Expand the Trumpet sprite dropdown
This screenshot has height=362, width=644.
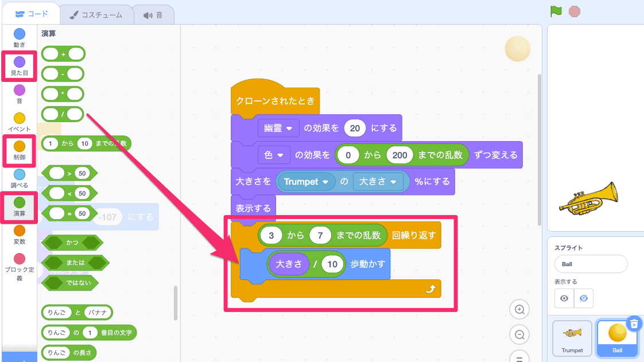(x=307, y=181)
